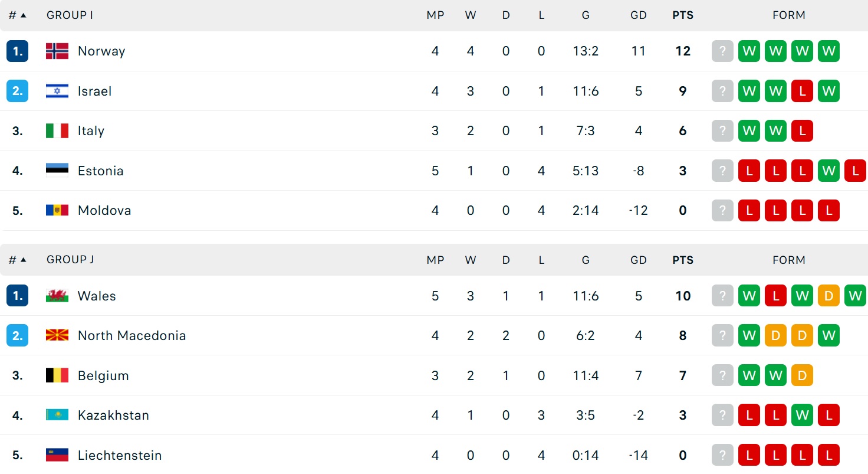The height and width of the screenshot is (474, 868).
Task: Click Belgium's orange D form badge
Action: (802, 375)
